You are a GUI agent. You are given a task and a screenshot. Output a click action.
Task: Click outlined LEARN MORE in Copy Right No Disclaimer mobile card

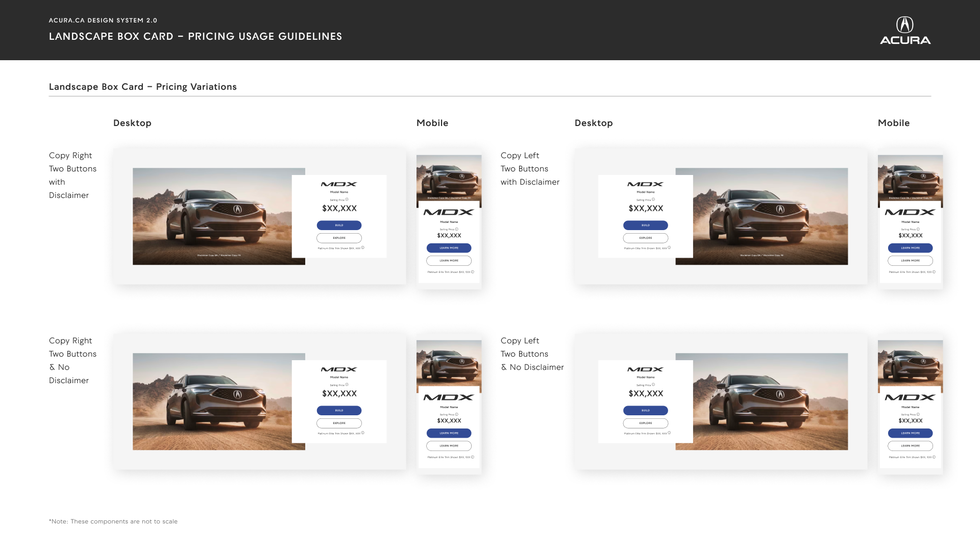(449, 446)
